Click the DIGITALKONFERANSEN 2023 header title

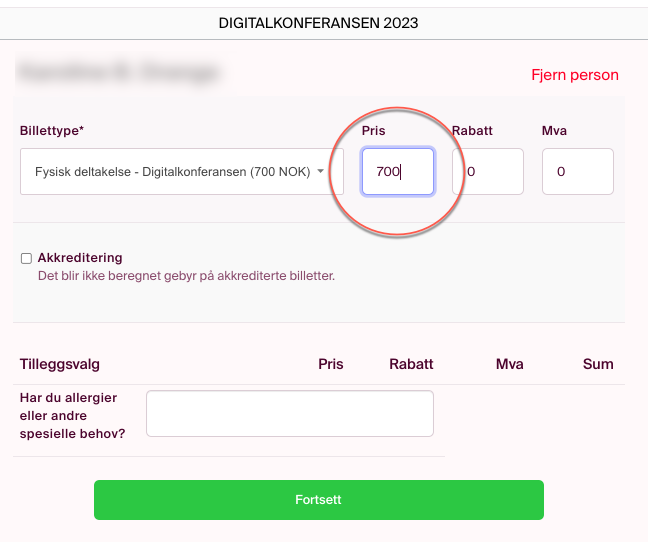[318, 23]
